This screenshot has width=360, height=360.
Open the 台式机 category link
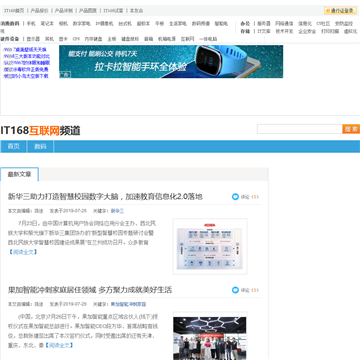[125, 24]
